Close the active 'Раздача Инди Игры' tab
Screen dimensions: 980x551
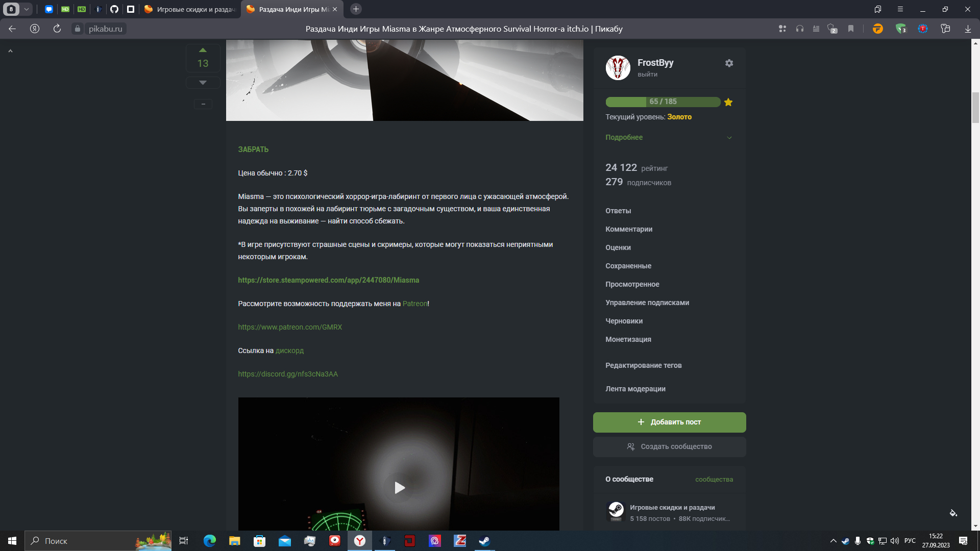pyautogui.click(x=335, y=9)
